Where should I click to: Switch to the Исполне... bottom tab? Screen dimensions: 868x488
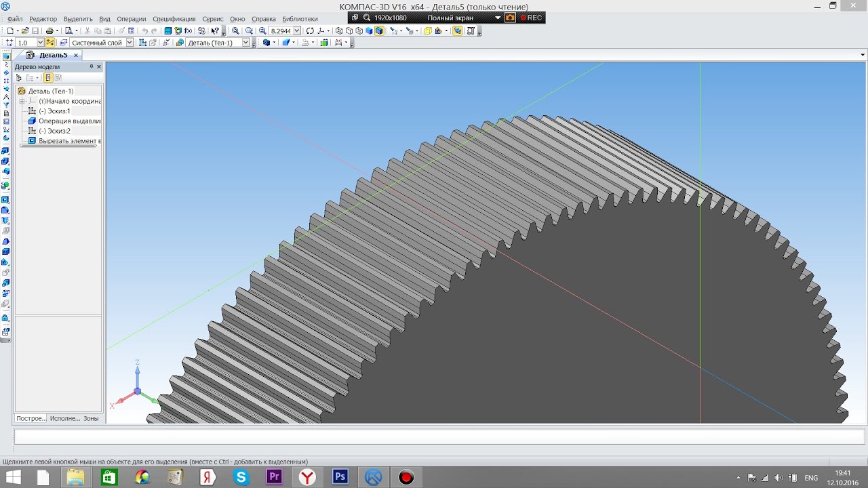(64, 418)
